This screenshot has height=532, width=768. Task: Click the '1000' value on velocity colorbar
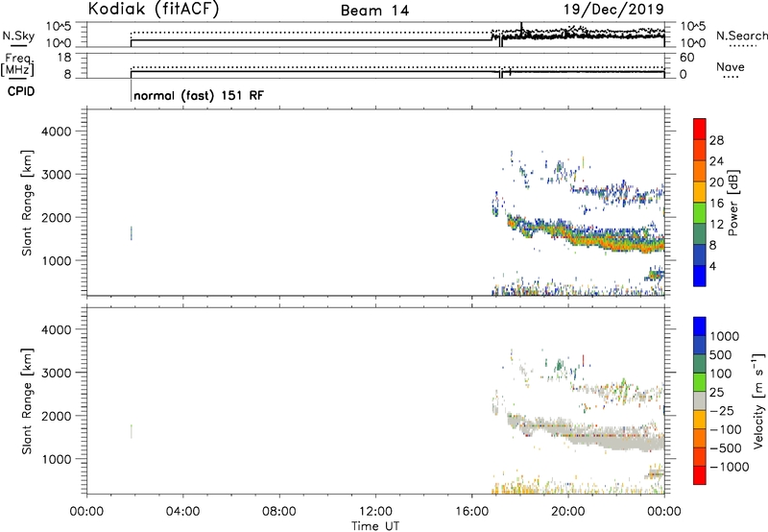(725, 336)
